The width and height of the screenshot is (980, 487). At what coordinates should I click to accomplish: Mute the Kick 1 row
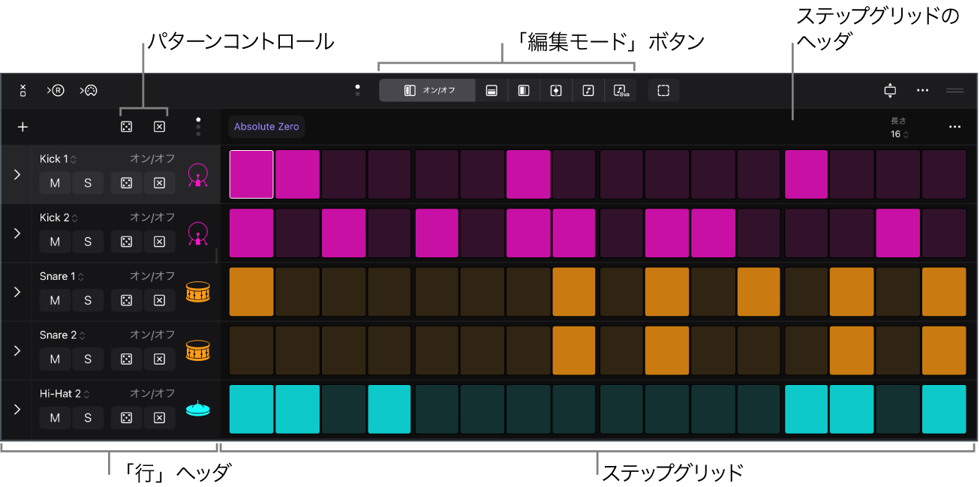click(x=55, y=182)
